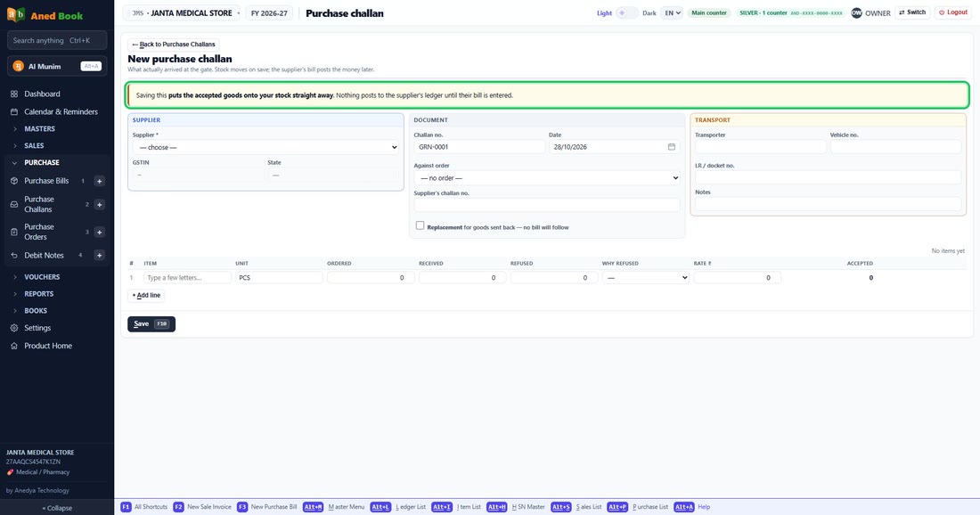Click the Debit Notes sidebar icon
The width and height of the screenshot is (980, 515).
[14, 255]
